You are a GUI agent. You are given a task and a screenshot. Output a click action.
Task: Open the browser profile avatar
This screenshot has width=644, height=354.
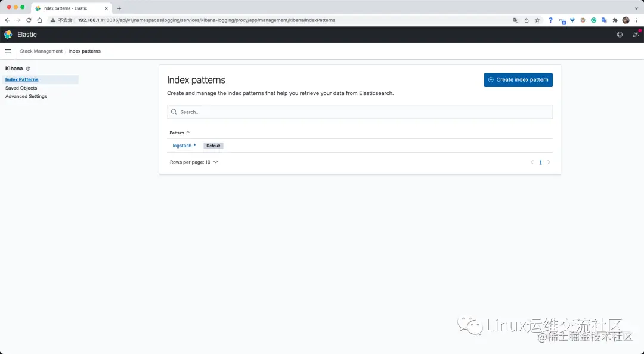pos(626,20)
